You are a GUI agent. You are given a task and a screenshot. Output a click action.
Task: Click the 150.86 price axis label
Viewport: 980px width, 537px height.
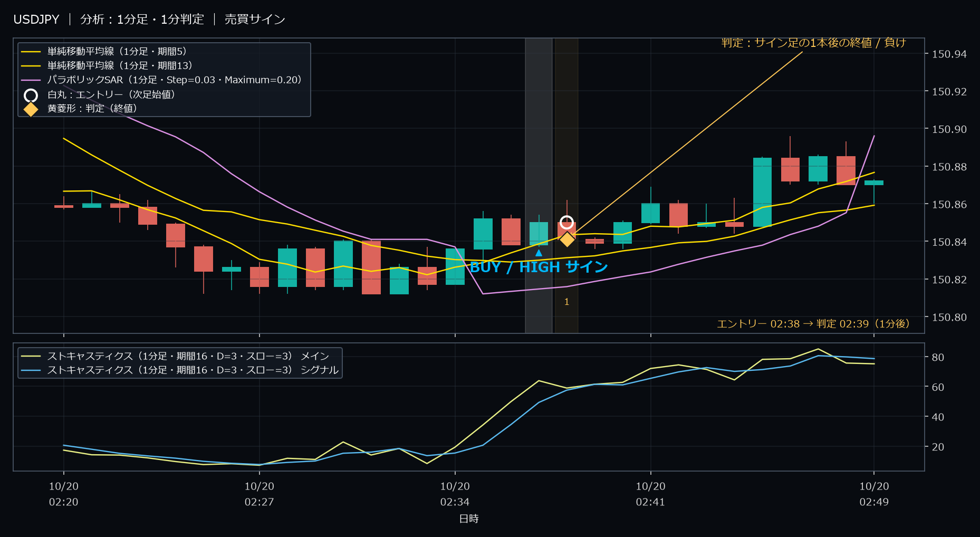(949, 205)
